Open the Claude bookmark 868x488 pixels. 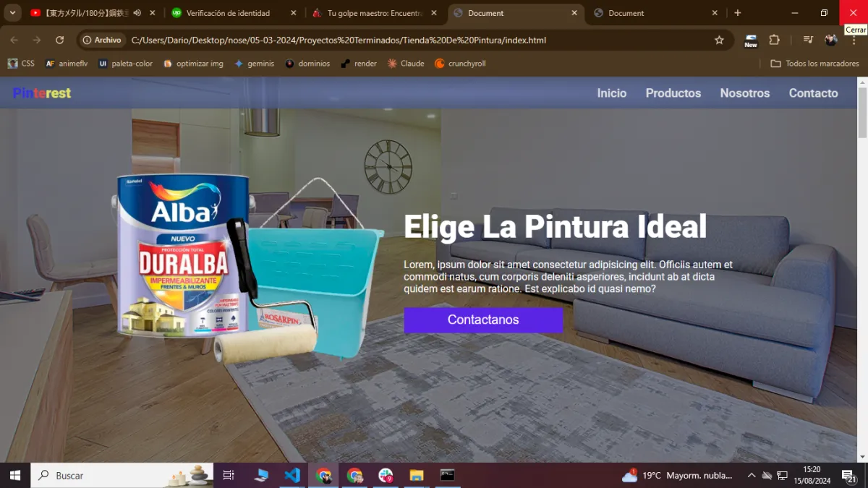pyautogui.click(x=406, y=64)
